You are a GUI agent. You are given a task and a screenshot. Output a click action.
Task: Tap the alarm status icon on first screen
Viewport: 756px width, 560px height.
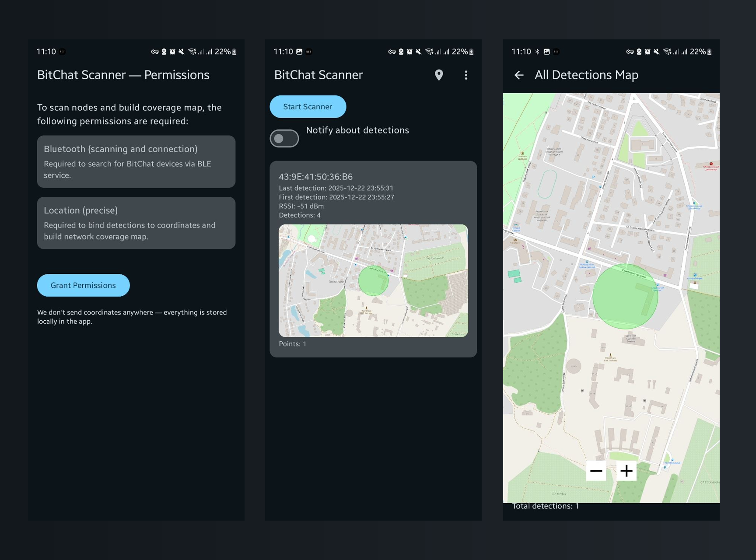tap(172, 52)
